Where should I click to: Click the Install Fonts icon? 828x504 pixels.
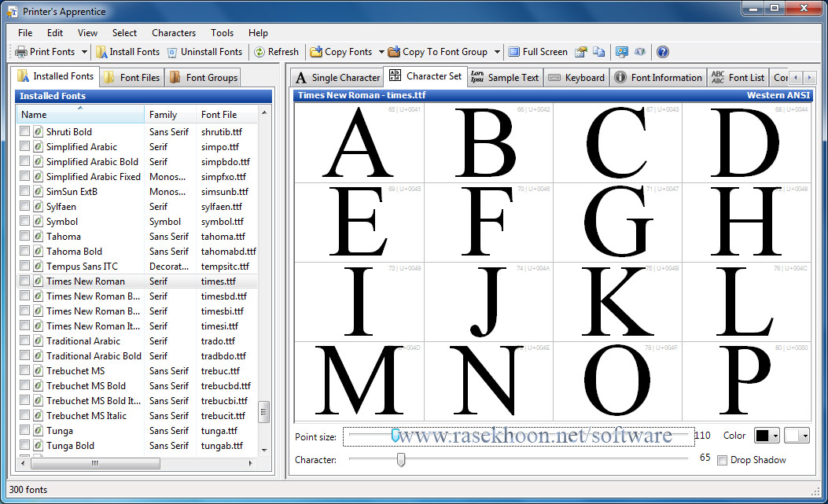coord(101,52)
